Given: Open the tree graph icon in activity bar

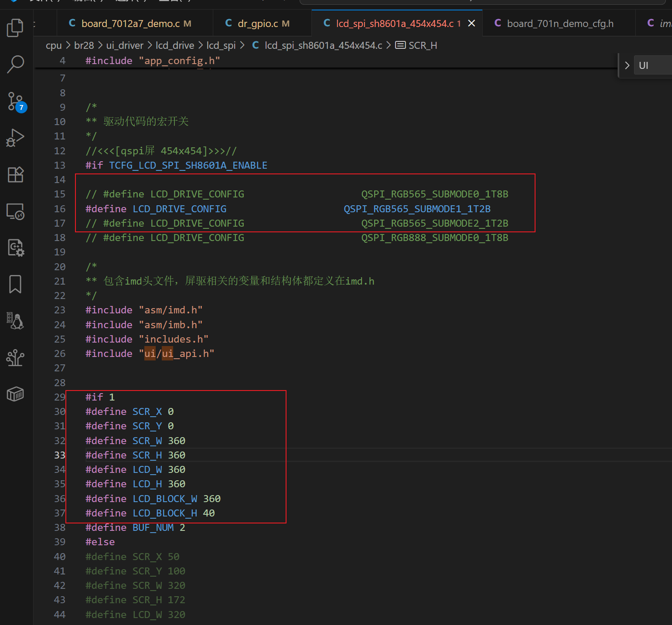Looking at the screenshot, I should pyautogui.click(x=15, y=358).
